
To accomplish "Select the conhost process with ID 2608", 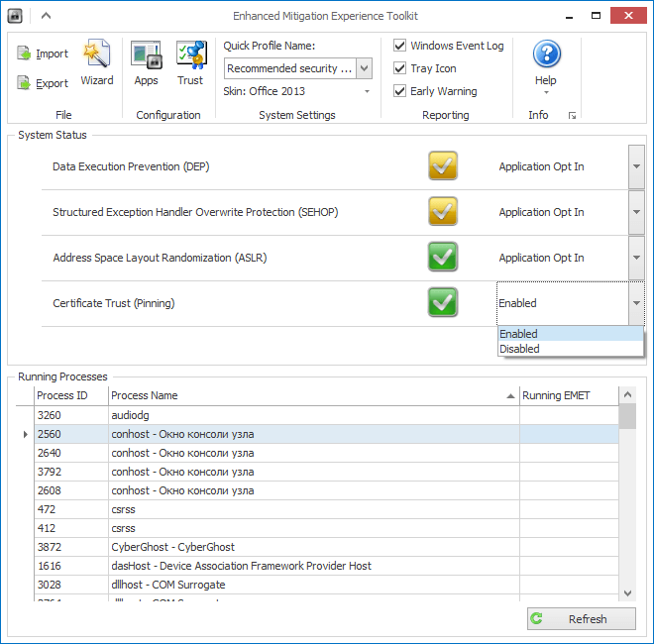I will pyautogui.click(x=326, y=490).
